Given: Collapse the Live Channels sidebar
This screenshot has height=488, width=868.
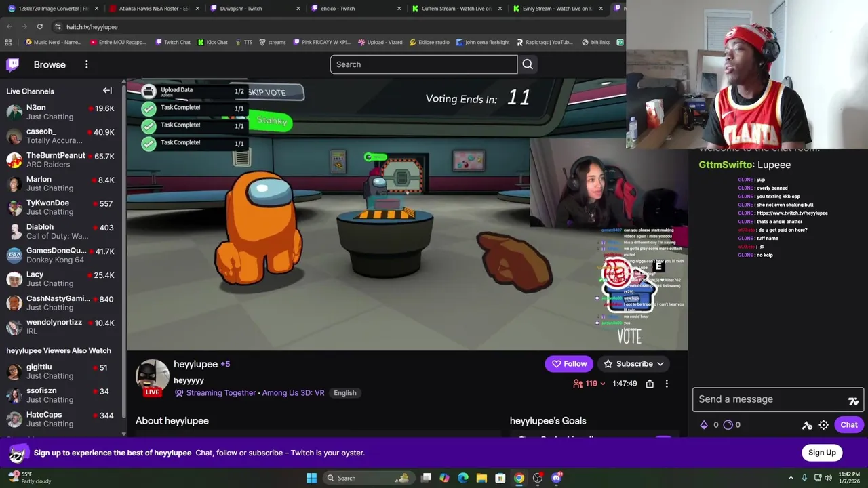Looking at the screenshot, I should pos(107,91).
